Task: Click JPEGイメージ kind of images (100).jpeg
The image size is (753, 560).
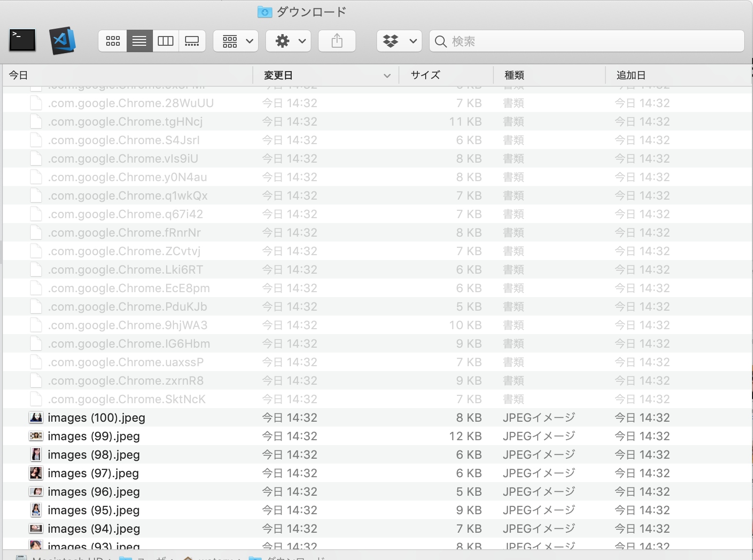Action: point(539,418)
